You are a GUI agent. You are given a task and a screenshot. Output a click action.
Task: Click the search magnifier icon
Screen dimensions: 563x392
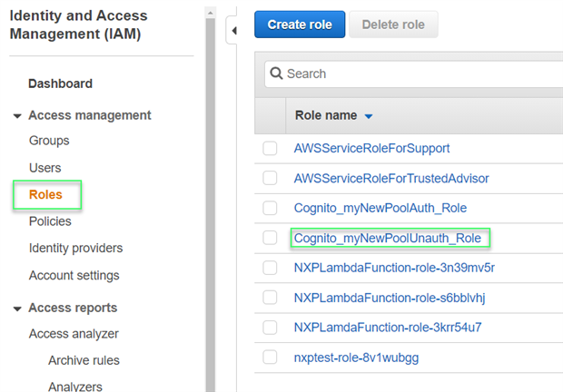tap(276, 73)
